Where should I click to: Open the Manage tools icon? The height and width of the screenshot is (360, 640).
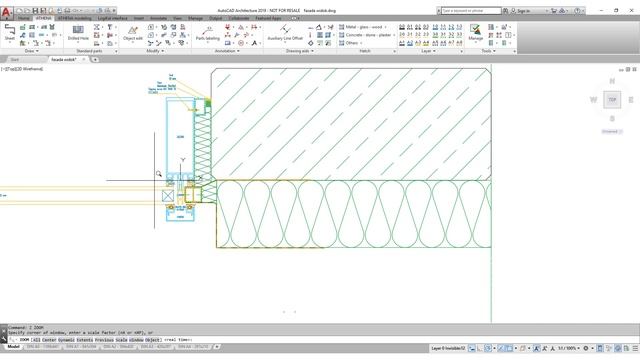tap(475, 32)
